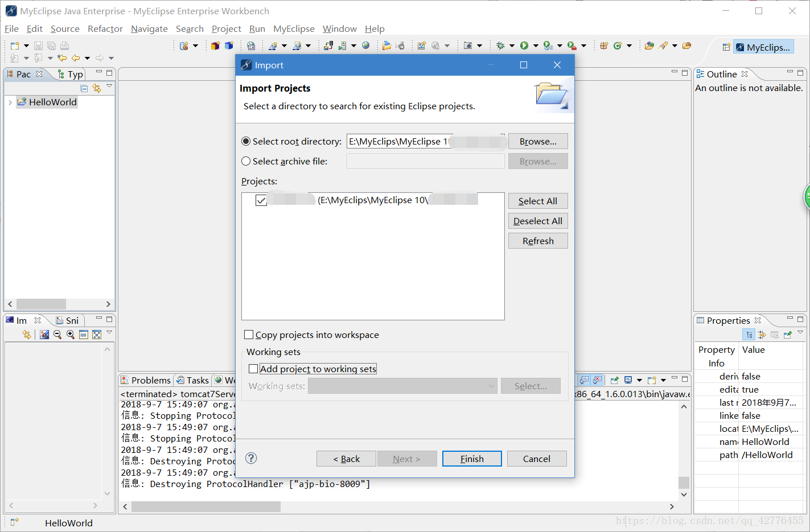Switch to the Problems tab
The image size is (810, 532).
(x=146, y=380)
